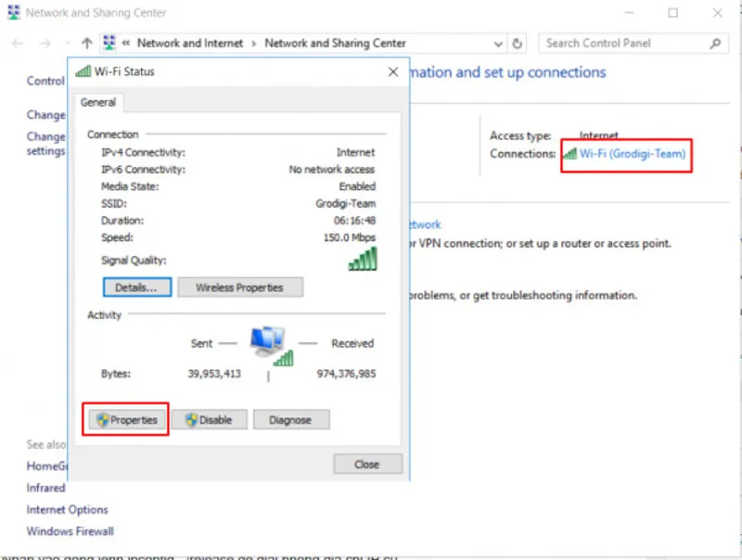The image size is (742, 560).
Task: Select the IPv6 value No network access
Action: tap(332, 170)
